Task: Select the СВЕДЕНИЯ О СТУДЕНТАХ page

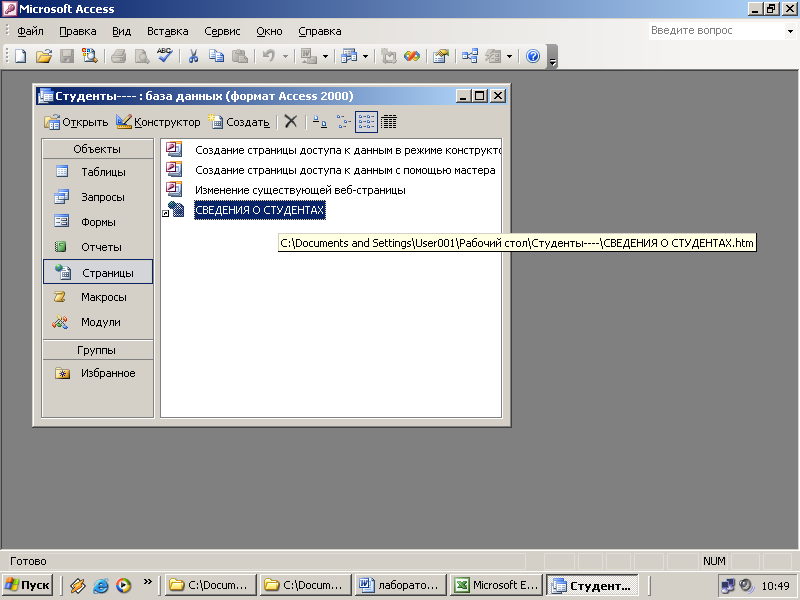Action: (260, 210)
